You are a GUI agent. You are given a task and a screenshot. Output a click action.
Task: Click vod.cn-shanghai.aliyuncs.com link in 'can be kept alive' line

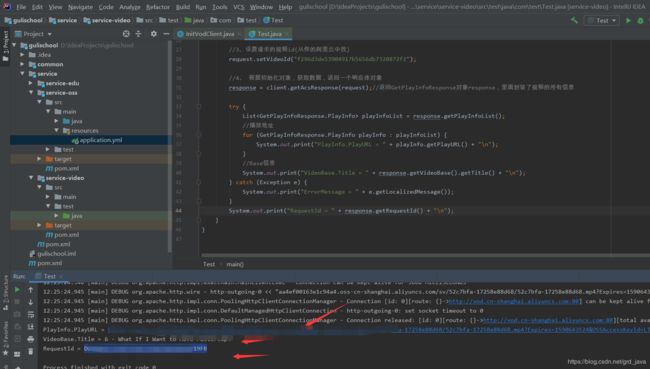pos(514,301)
